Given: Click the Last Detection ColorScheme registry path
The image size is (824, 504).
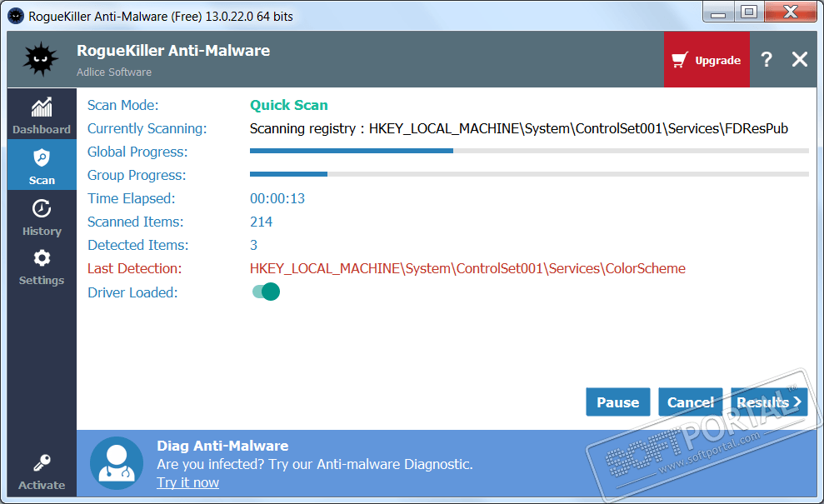Looking at the screenshot, I should [467, 268].
